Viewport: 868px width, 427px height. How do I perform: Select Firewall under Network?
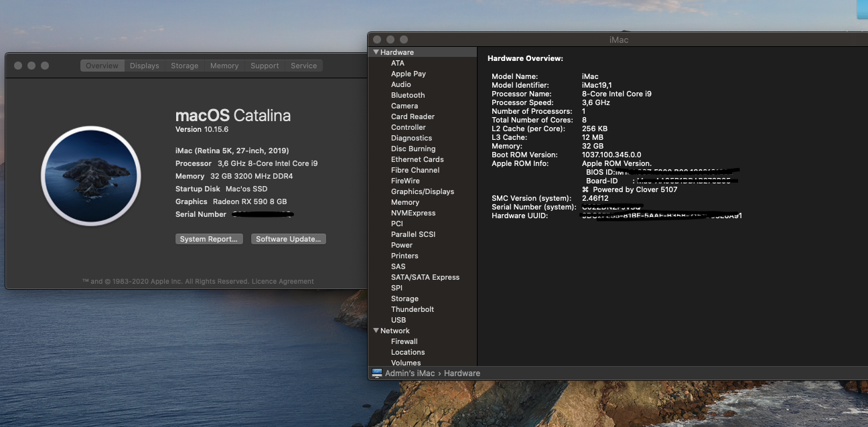coord(405,341)
